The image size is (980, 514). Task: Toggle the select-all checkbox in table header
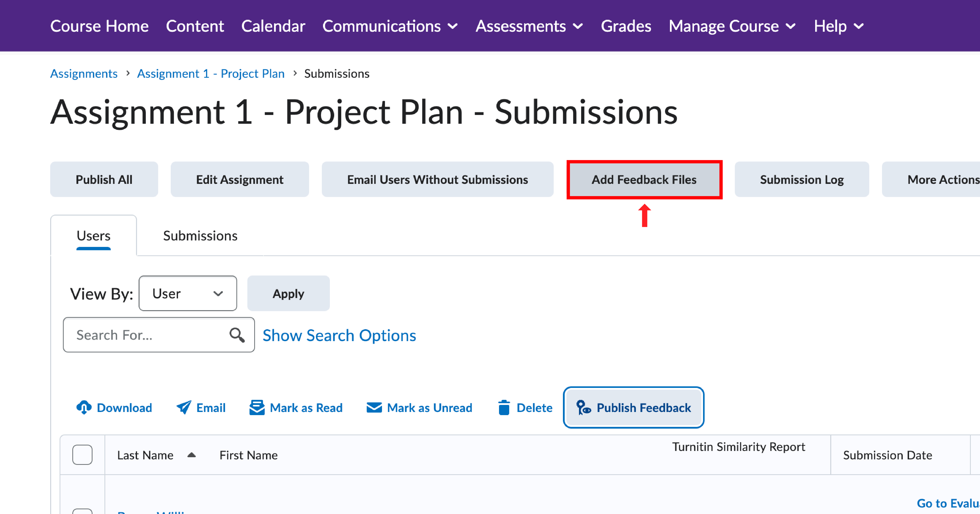[82, 455]
